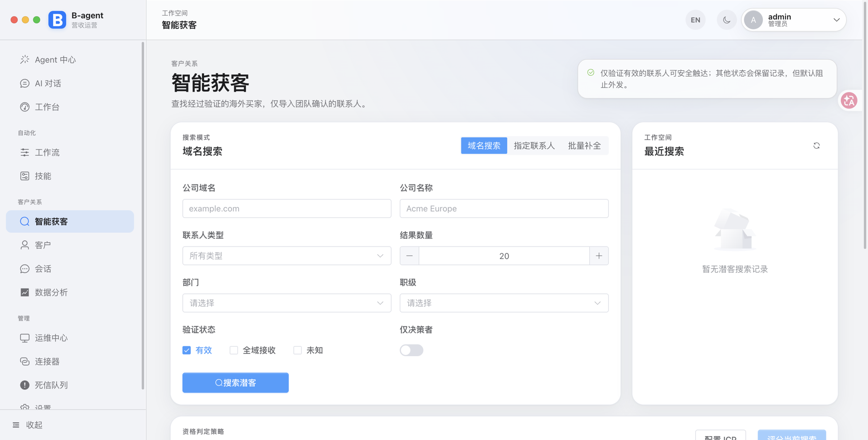Click the pink translate floating icon
This screenshot has height=440, width=868.
tap(849, 100)
